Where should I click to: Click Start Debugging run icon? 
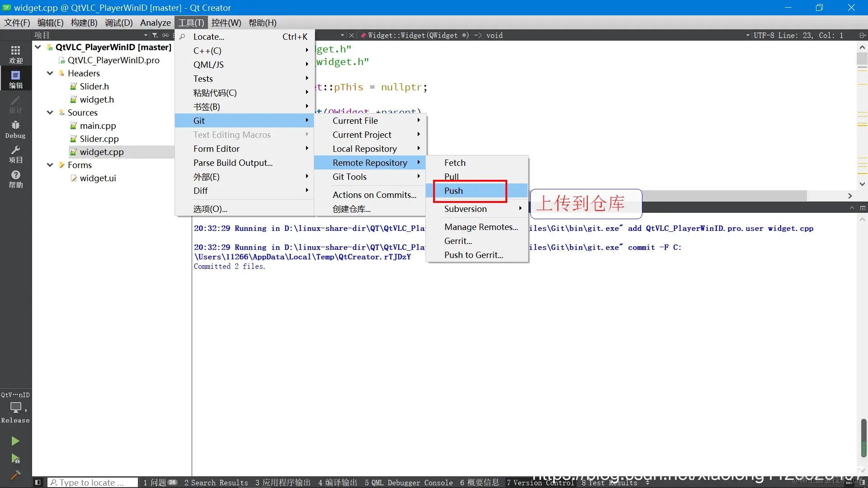[x=15, y=459]
